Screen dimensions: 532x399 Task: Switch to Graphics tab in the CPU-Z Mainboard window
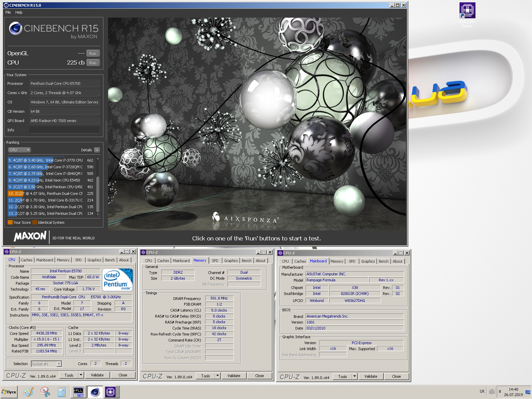[368, 261]
